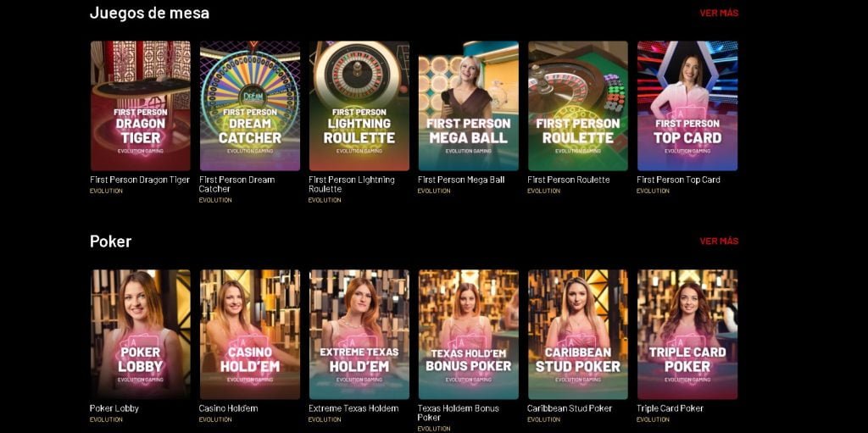Viewport: 868px width, 433px height.
Task: Open First Person Top Card thumbnail
Action: coord(687,106)
